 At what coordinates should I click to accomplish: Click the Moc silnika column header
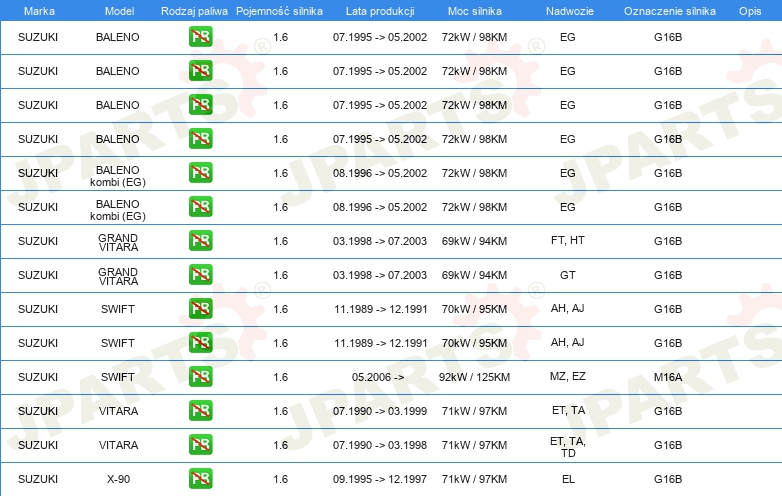point(475,11)
